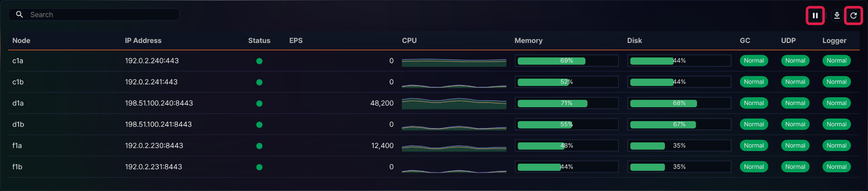Screen dimensions: 868x191
Task: Click UDP Normal badge for c1b
Action: click(795, 82)
